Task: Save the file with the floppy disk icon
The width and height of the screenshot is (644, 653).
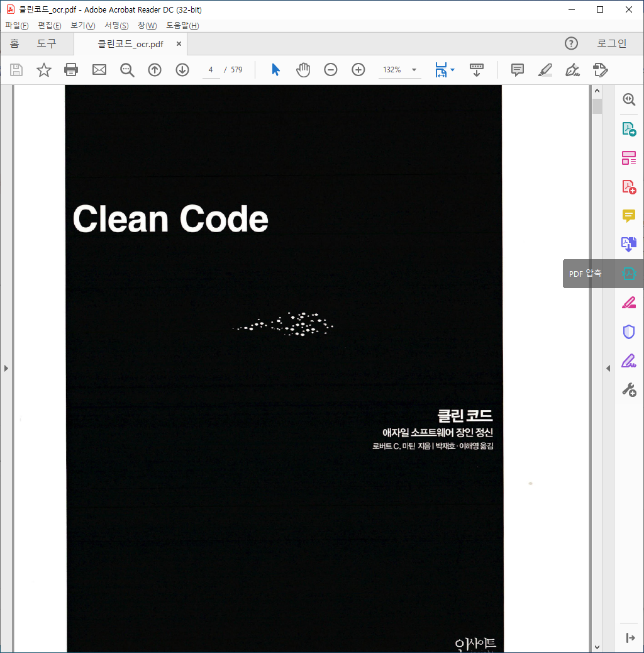Action: click(x=16, y=70)
